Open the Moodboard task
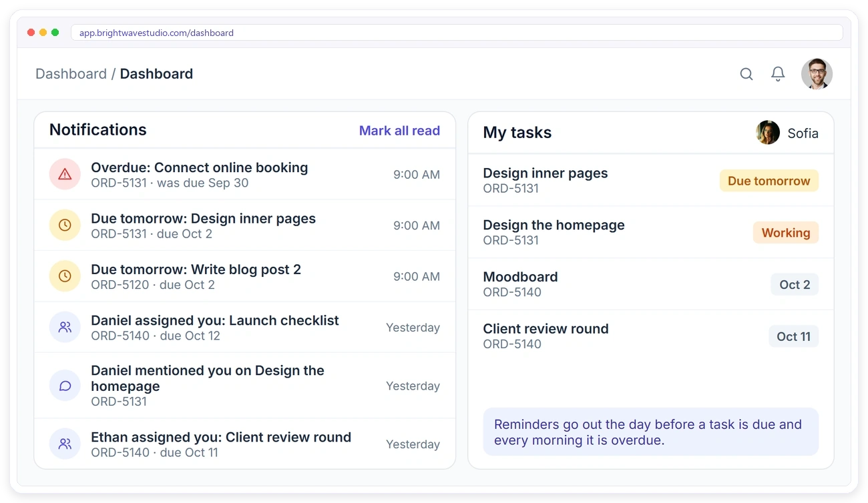The height and width of the screenshot is (503, 868). point(651,284)
